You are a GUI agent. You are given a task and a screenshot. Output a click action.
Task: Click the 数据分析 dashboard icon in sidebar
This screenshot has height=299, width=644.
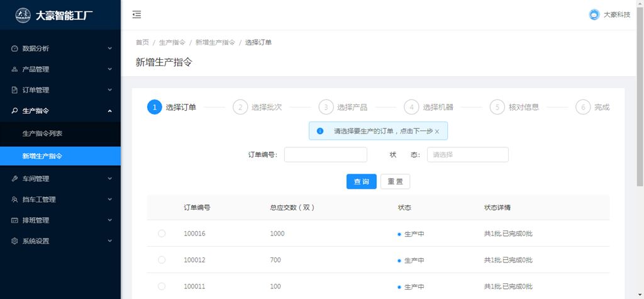[14, 48]
